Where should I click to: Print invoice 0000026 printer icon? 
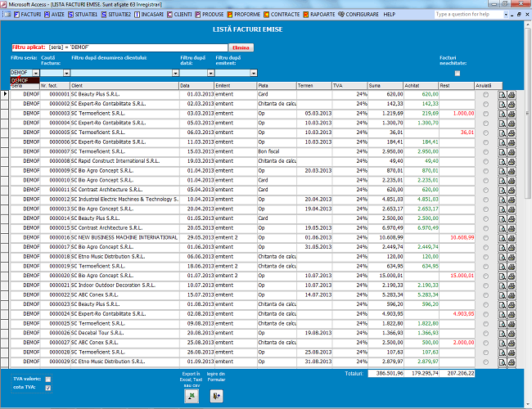coord(512,334)
